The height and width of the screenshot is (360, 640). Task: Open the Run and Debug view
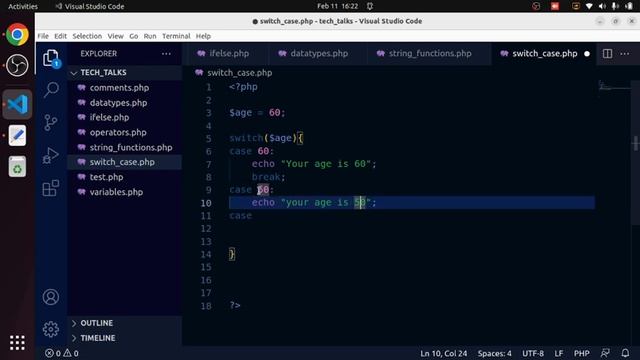click(51, 156)
